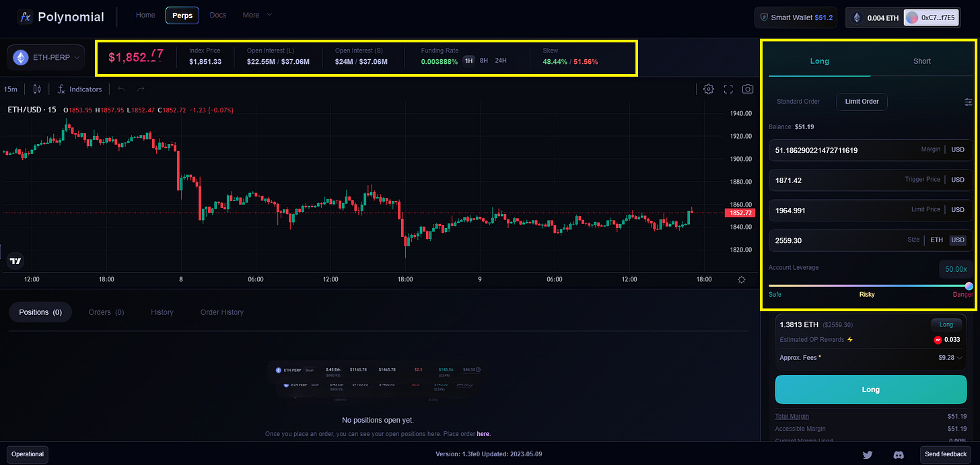Open the History tab
This screenshot has height=465, width=980.
(162, 312)
